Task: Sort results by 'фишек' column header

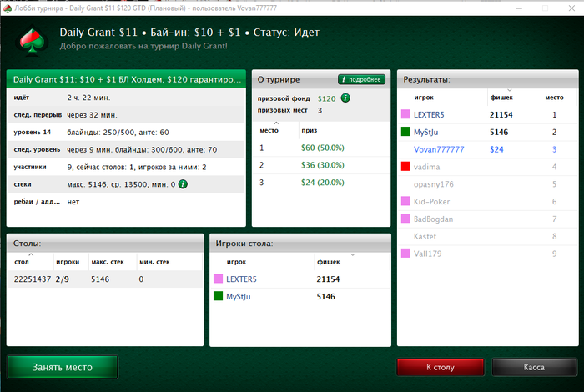Action: (501, 97)
